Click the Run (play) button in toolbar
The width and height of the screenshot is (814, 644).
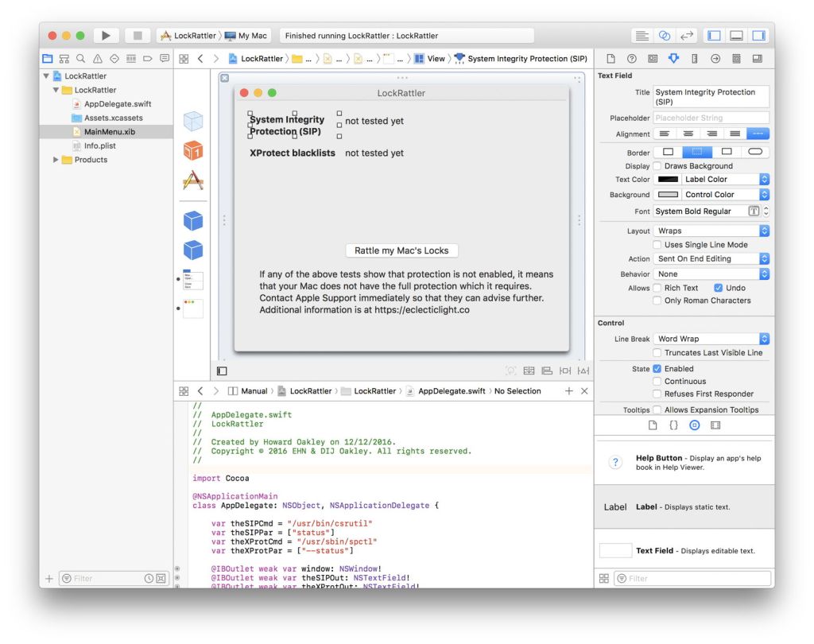click(x=106, y=36)
